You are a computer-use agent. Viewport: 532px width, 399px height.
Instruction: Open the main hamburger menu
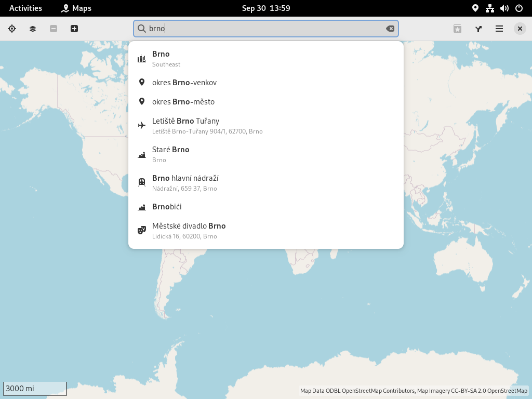point(499,29)
